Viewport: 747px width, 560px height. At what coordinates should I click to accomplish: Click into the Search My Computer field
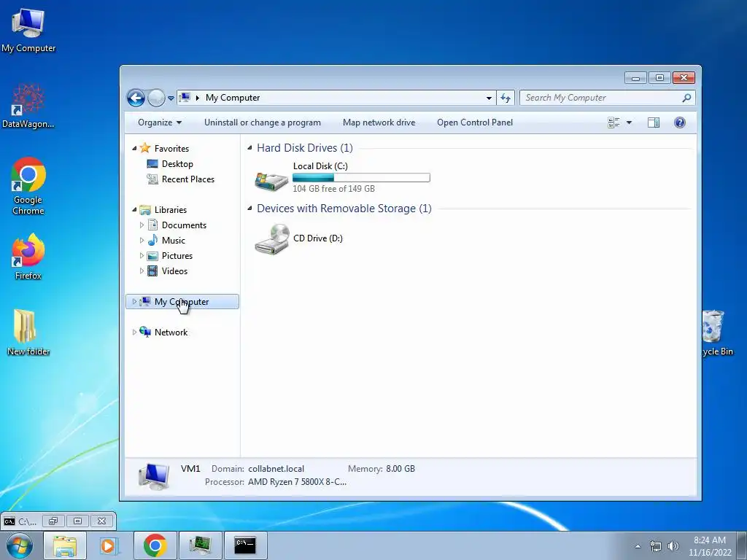(x=608, y=98)
